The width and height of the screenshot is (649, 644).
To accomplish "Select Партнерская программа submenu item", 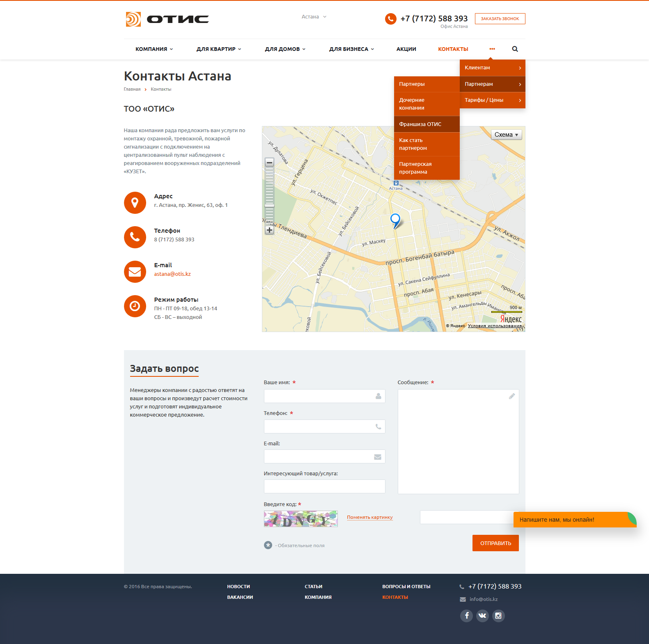I will (427, 168).
